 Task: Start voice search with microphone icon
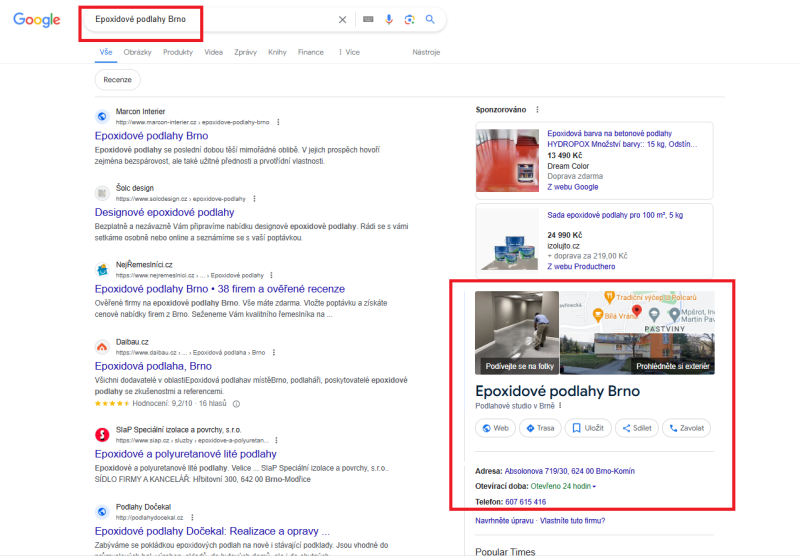click(389, 19)
